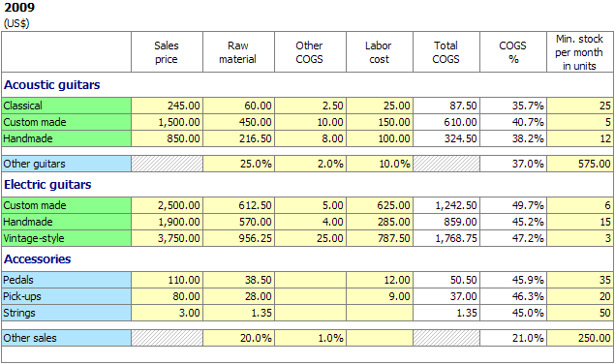Image resolution: width=615 pixels, height=364 pixels.
Task: Click acoustic Custom made price 1,500.00
Action: pyautogui.click(x=168, y=122)
